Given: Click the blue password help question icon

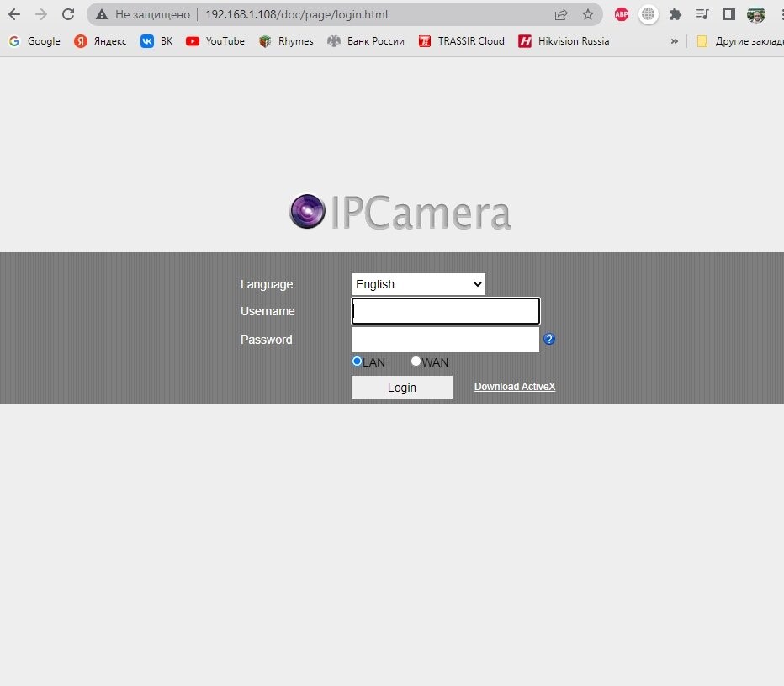Looking at the screenshot, I should 549,340.
